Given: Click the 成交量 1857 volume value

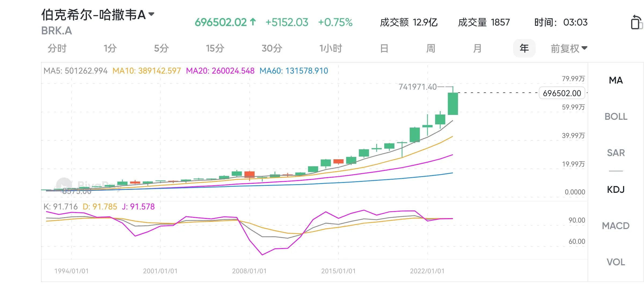Looking at the screenshot, I should click(x=484, y=22).
